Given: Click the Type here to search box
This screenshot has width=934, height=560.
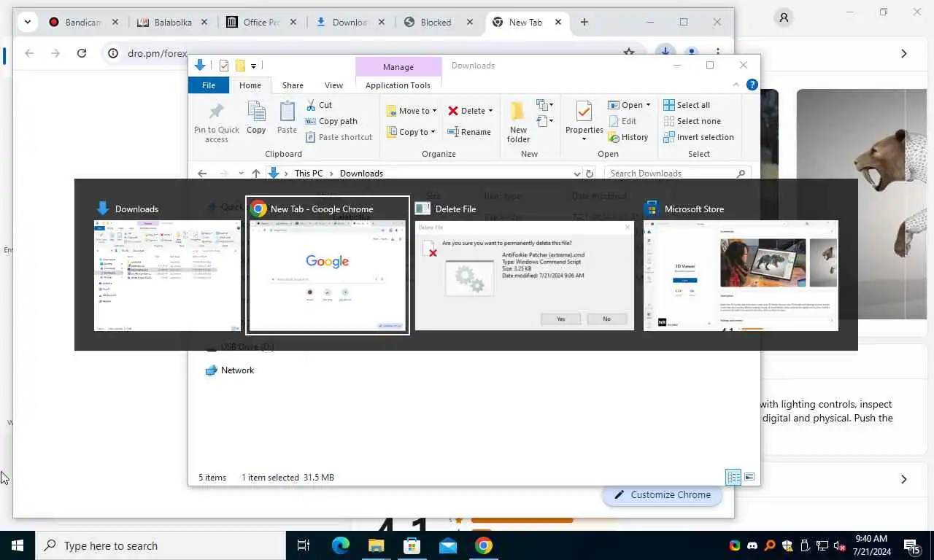Looking at the screenshot, I should coord(161,545).
